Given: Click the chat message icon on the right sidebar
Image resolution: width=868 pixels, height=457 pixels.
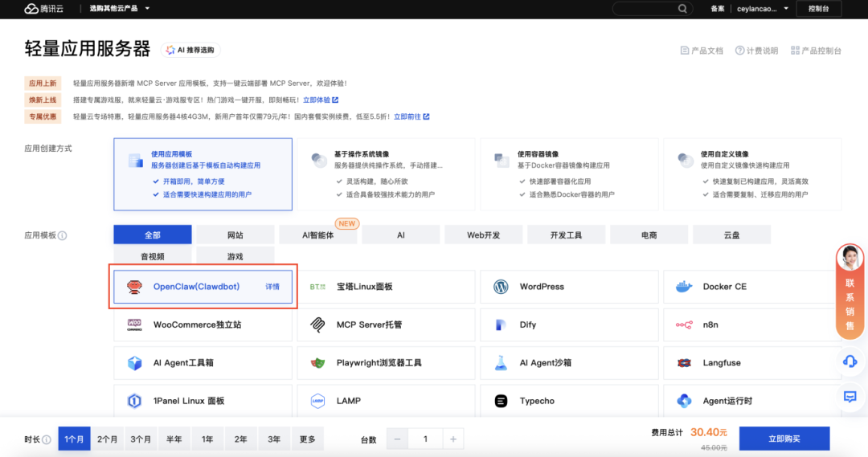Looking at the screenshot, I should click(x=850, y=397).
